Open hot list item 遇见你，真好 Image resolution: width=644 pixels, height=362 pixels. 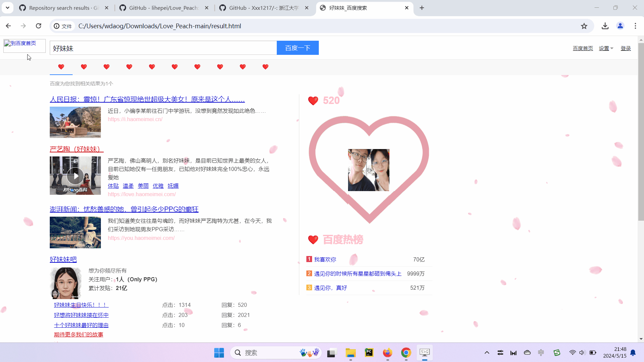[331, 288]
